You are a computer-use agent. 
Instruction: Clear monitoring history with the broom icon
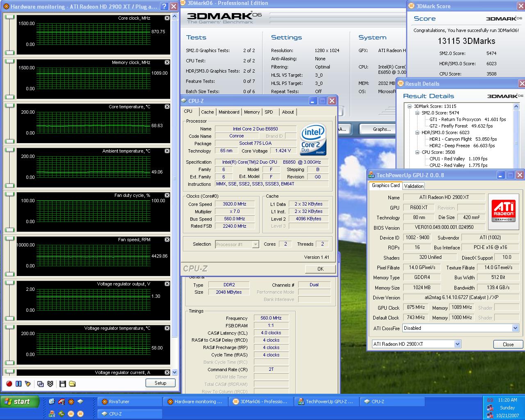27,384
